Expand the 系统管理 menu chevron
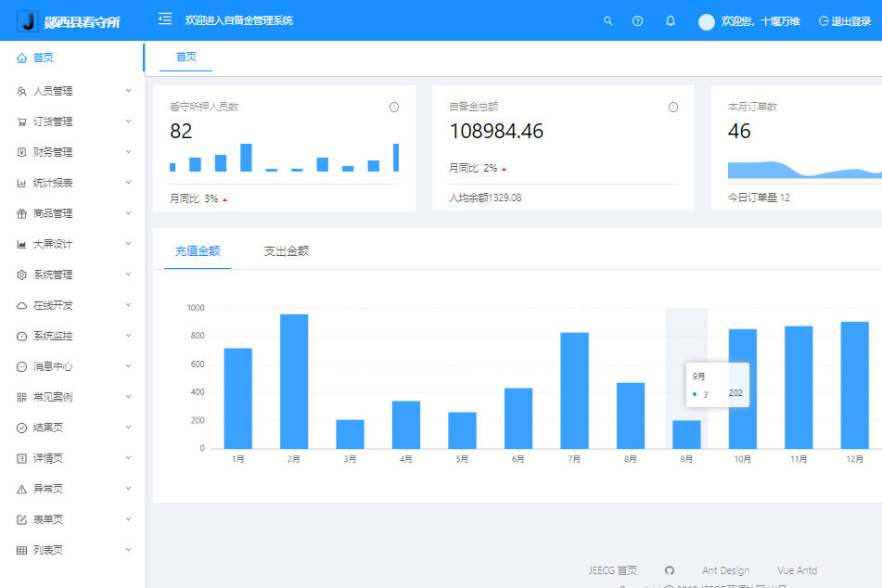Image resolution: width=882 pixels, height=588 pixels. 128,274
